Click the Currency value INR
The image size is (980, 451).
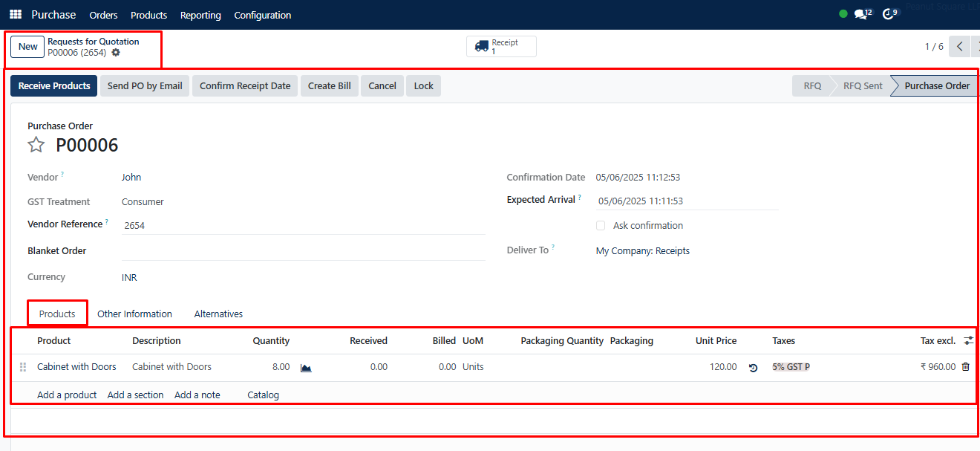tap(129, 278)
